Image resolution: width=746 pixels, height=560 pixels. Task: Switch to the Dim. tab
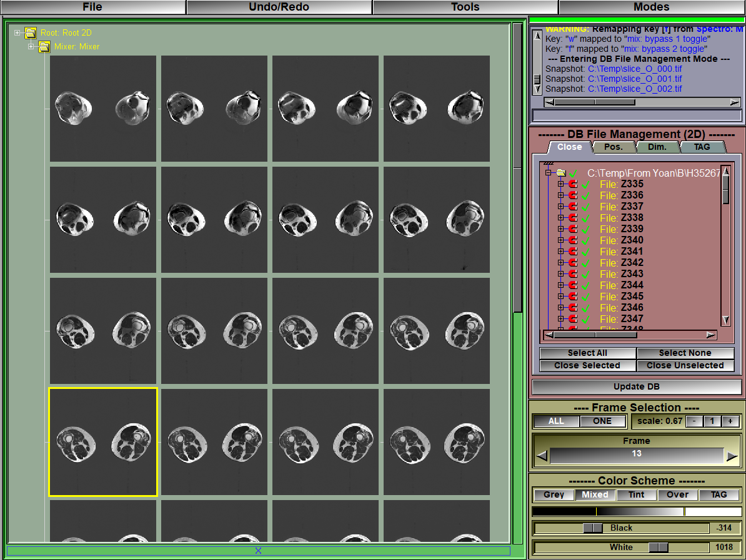pos(657,147)
